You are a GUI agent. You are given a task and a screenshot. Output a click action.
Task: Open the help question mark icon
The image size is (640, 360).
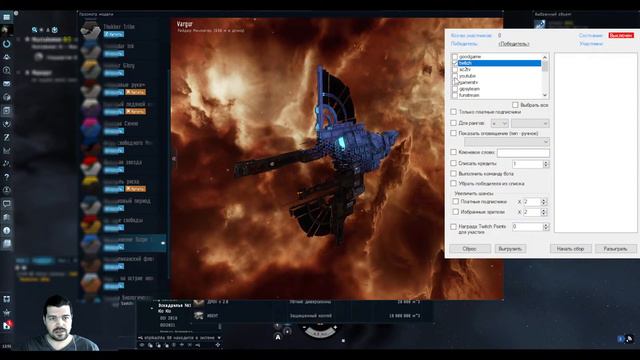[x=7, y=177]
